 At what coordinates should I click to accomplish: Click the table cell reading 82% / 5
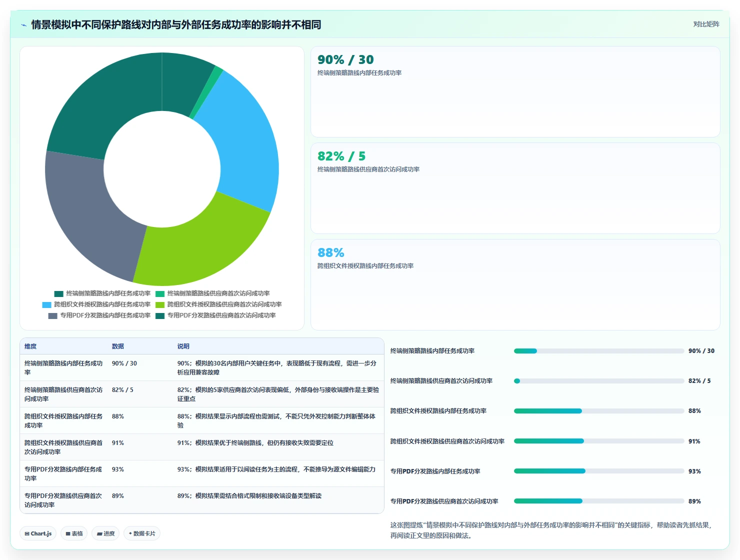click(122, 390)
